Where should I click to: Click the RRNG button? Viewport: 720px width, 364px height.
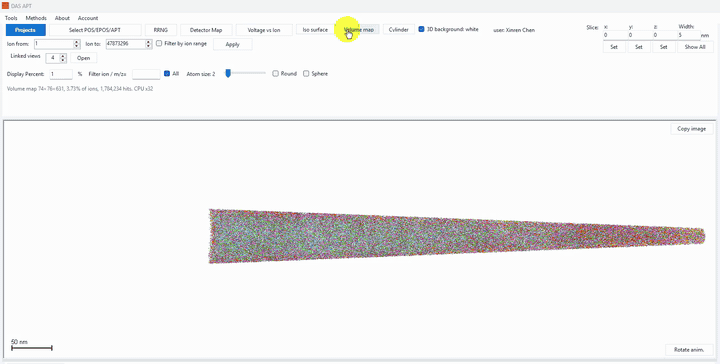161,30
